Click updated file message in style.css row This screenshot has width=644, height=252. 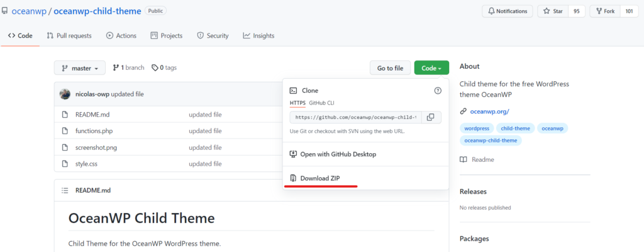pyautogui.click(x=206, y=164)
